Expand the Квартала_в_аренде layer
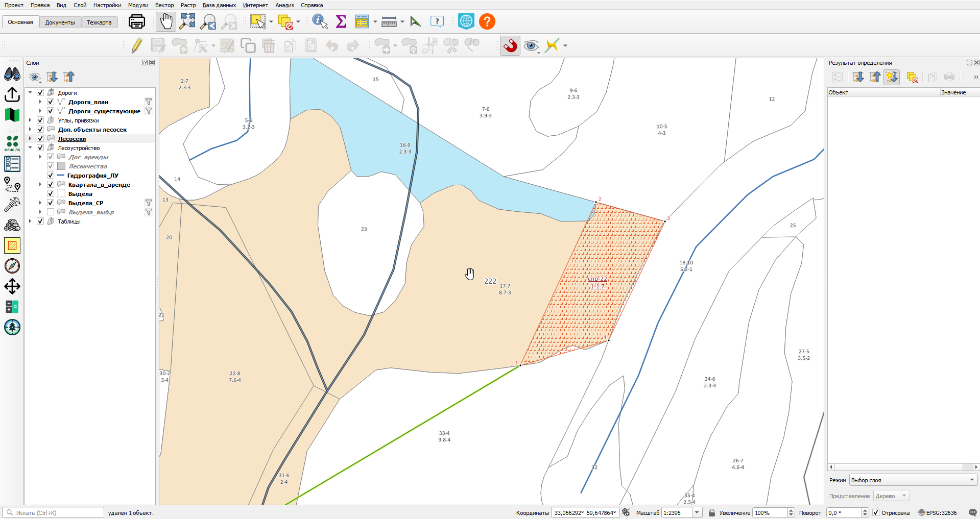The width and height of the screenshot is (980, 519). pos(40,184)
